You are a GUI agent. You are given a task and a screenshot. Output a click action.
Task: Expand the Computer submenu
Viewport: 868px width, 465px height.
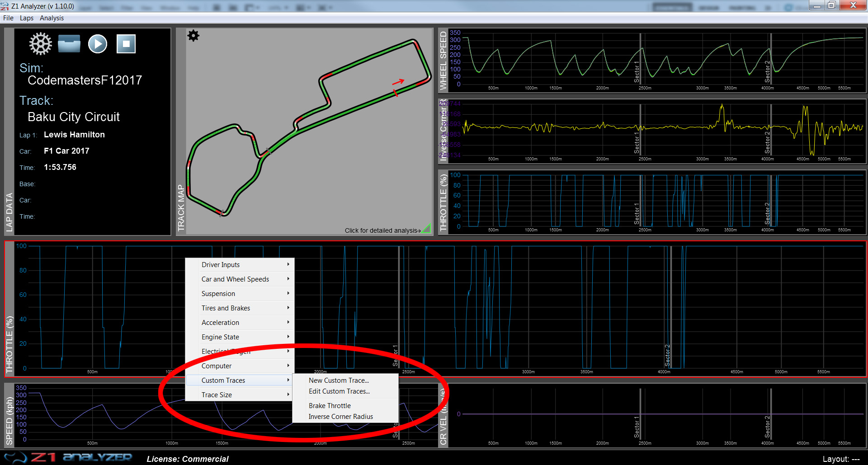tap(240, 366)
